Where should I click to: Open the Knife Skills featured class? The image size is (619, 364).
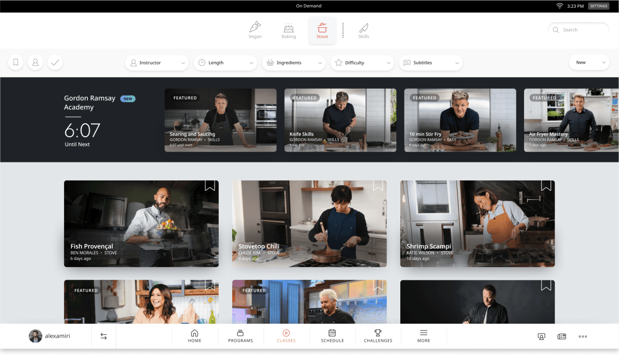340,120
